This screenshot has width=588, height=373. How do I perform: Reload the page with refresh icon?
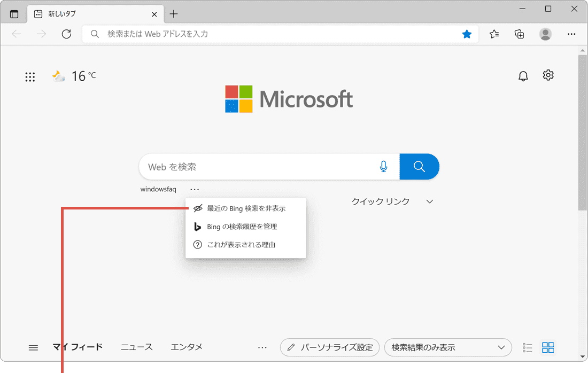(66, 34)
